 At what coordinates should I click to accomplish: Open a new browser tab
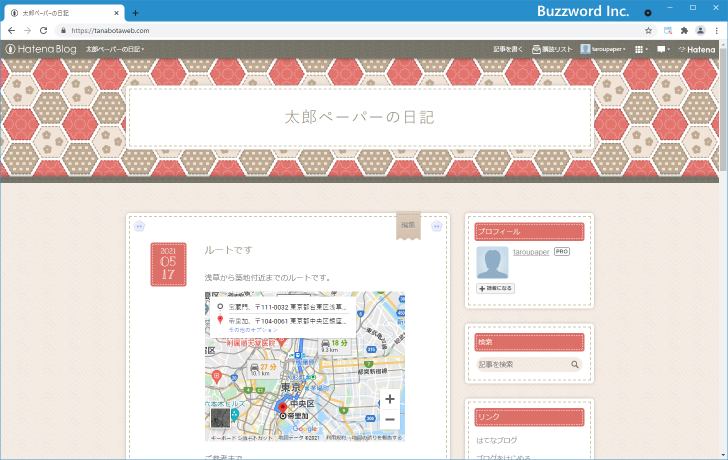click(x=135, y=13)
